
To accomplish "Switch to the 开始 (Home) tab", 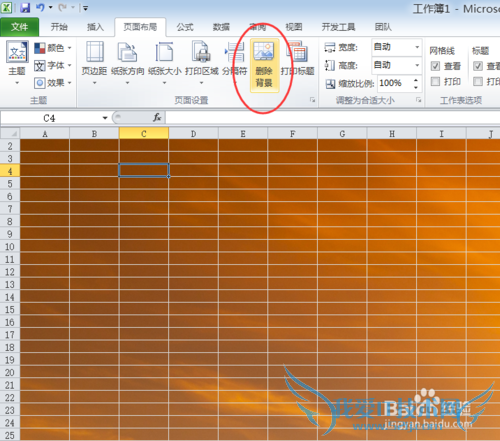I will [x=59, y=27].
